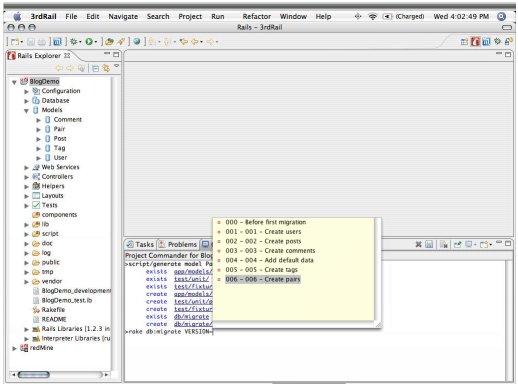This screenshot has height=384, width=518.
Task: Click the Open Perspective icon
Action: tap(464, 42)
